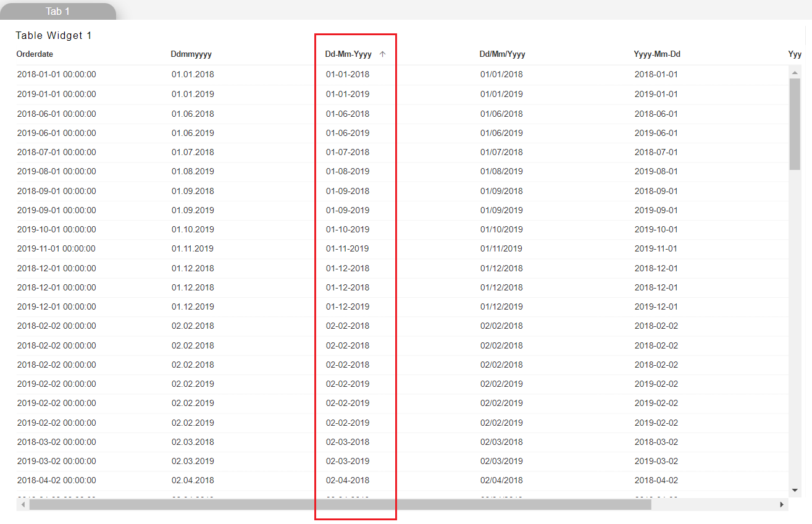Select cell 02.04.2018
Viewport: 812px width, 524px height.
193,481
